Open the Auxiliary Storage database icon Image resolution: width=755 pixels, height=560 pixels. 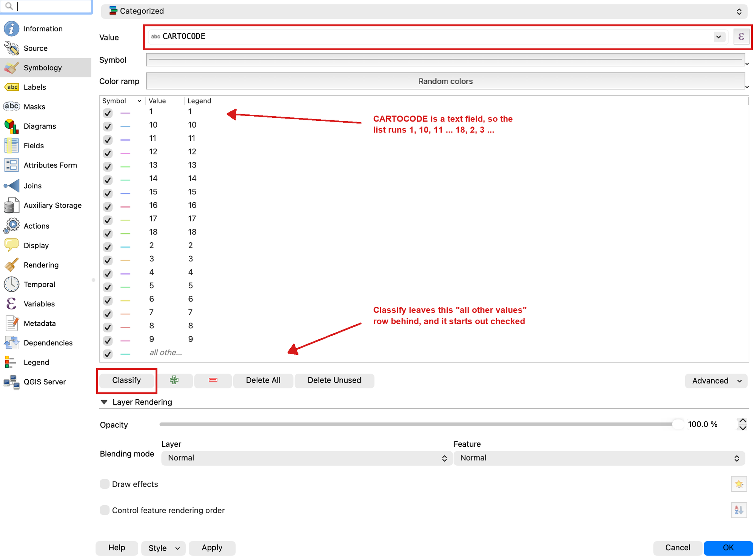tap(11, 205)
